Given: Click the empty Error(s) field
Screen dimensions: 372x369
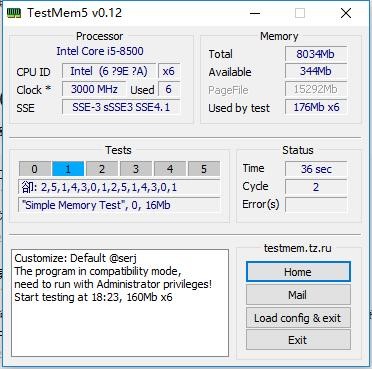Looking at the screenshot, I should (316, 205).
